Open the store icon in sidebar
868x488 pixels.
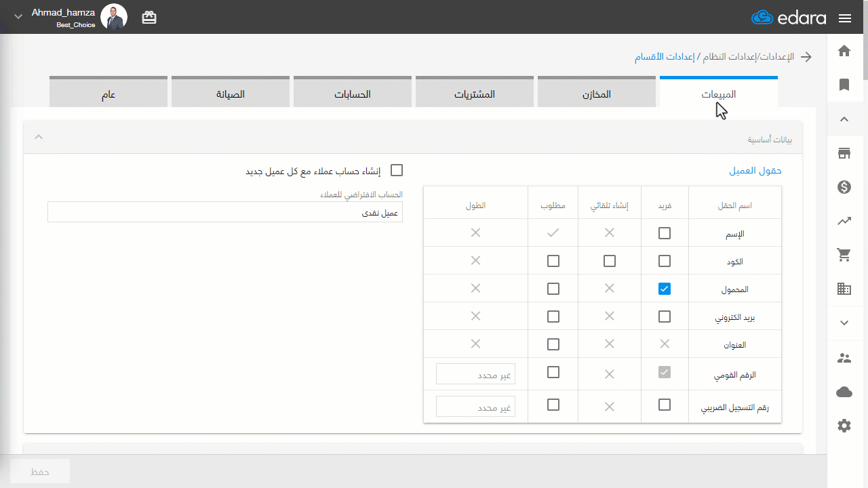click(x=844, y=153)
